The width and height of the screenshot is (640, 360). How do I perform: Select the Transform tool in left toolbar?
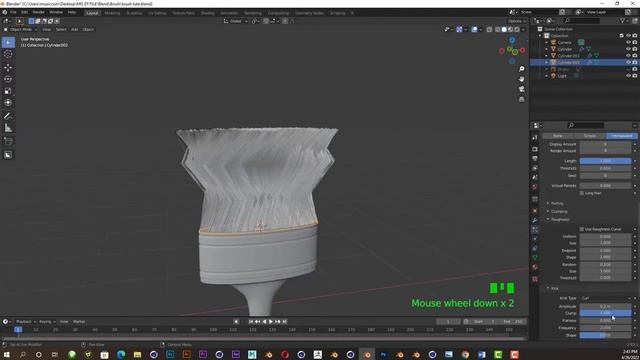click(8, 102)
